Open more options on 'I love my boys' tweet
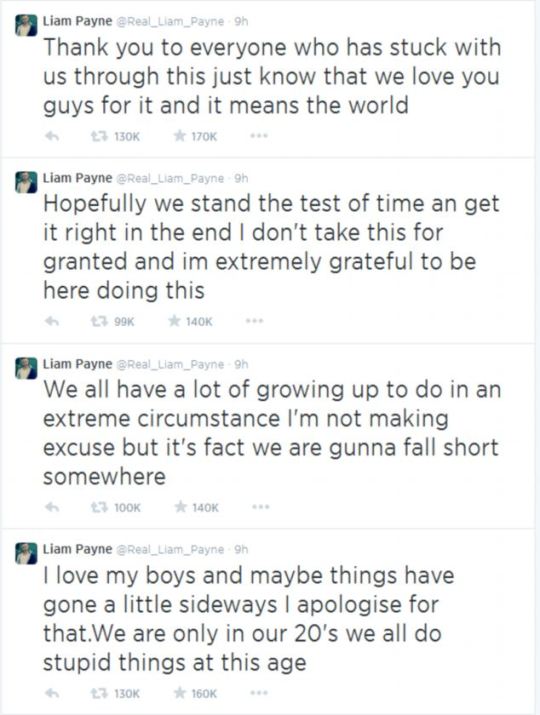 tap(259, 694)
